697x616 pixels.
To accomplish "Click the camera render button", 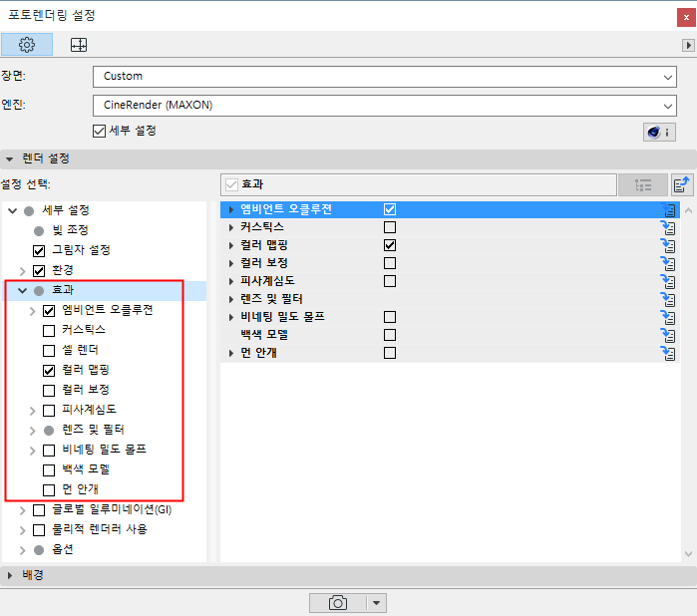I will 338,603.
